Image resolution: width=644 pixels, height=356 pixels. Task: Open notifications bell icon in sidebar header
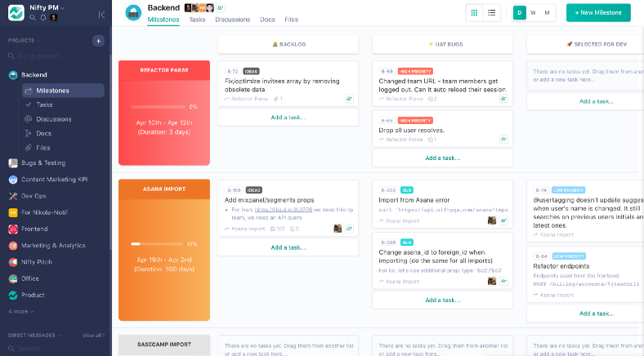click(x=42, y=18)
